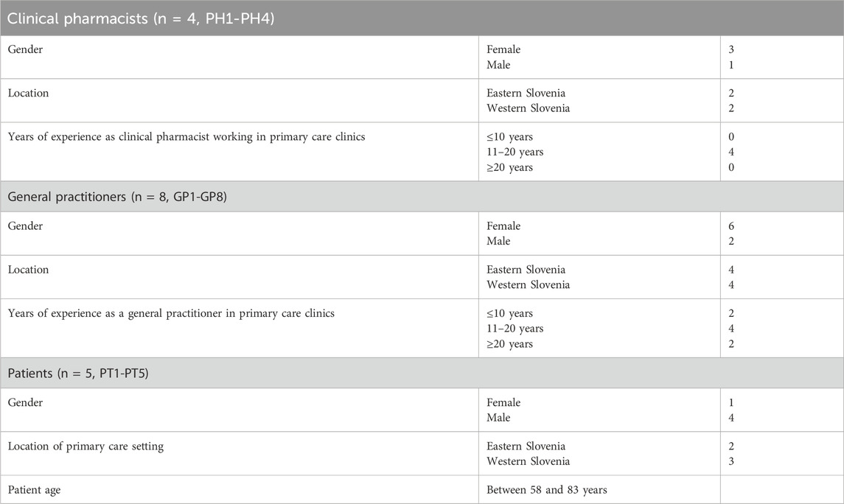Select the Location label under General practitioners
Viewport: 844px width, 504px height.
29,270
